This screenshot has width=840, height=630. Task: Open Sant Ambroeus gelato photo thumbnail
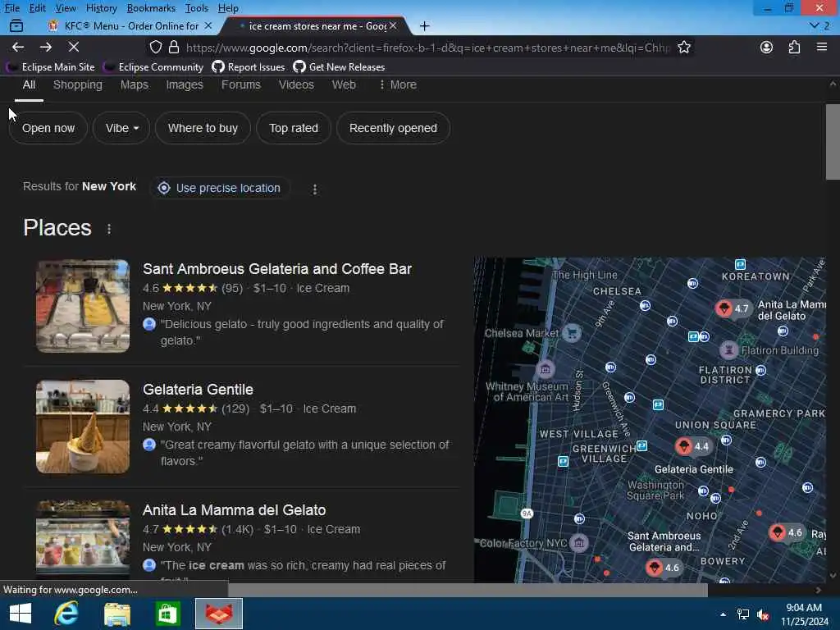[83, 306]
